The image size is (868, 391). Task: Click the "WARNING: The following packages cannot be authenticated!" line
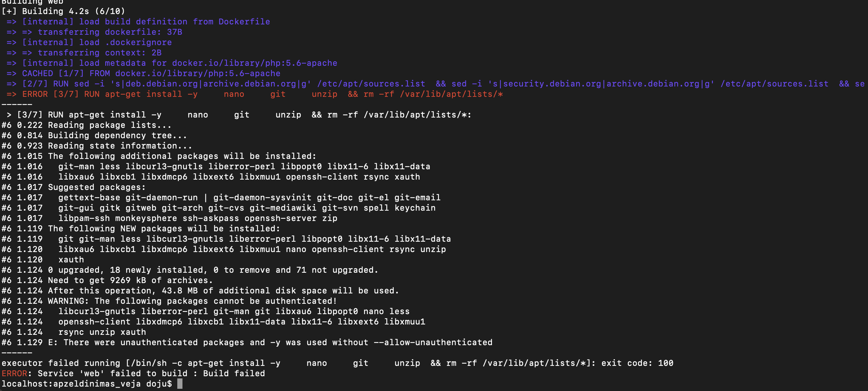(192, 301)
